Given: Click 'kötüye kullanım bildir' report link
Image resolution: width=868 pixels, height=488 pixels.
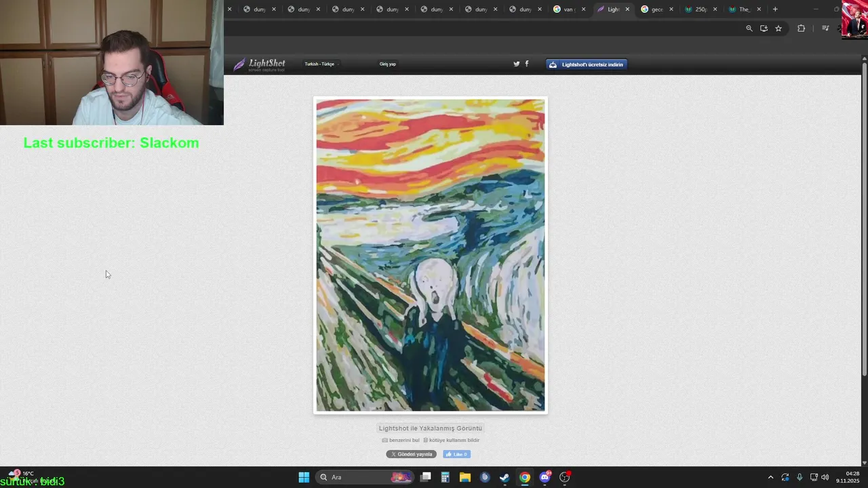Looking at the screenshot, I should tap(452, 441).
